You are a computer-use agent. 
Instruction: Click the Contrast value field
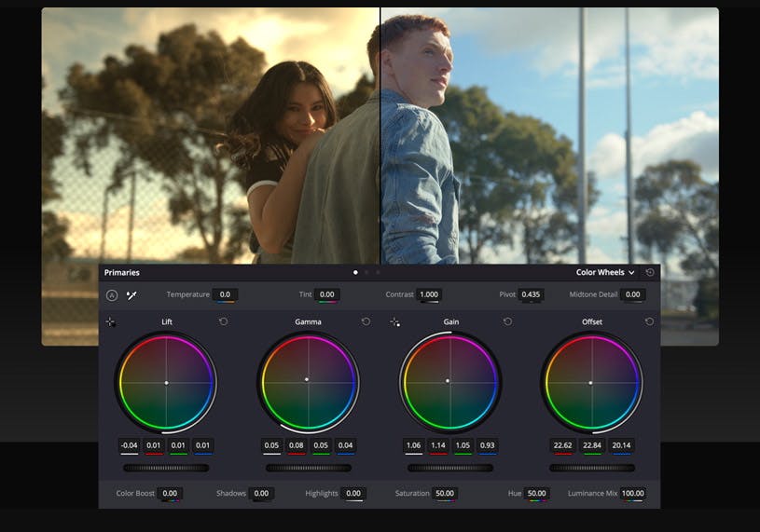(x=428, y=294)
